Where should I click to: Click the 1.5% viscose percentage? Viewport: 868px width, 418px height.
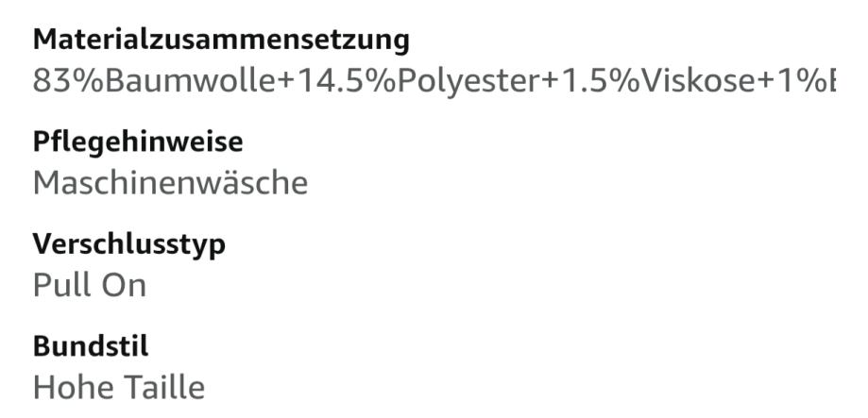coord(601,81)
